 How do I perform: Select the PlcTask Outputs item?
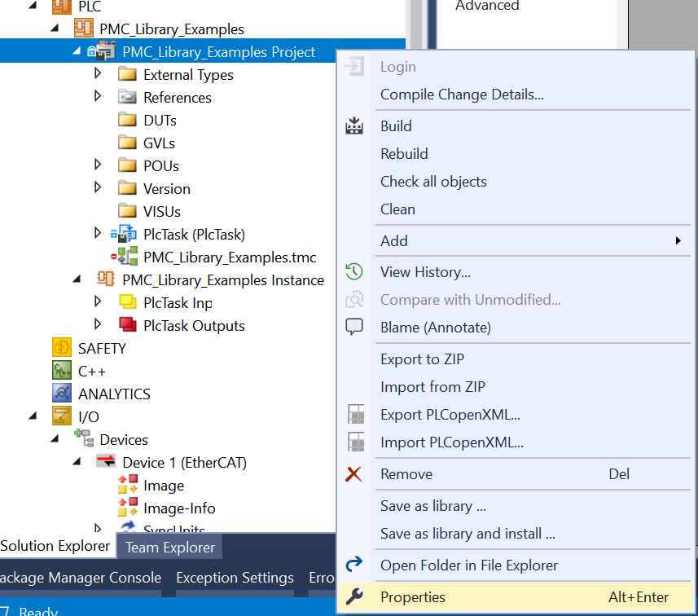coord(194,326)
